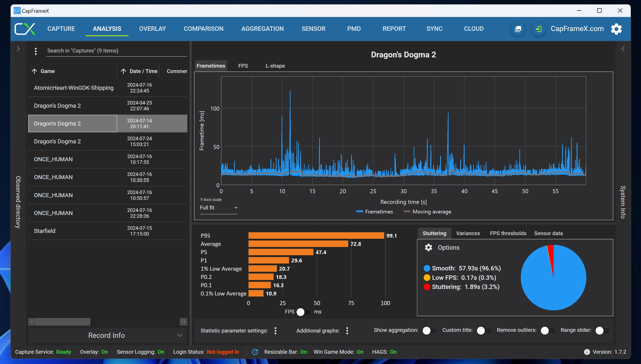Open Stuttering Options gear icon
The width and height of the screenshot is (641, 364).
[428, 247]
